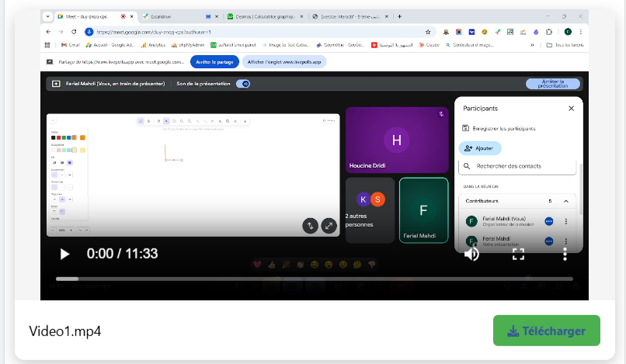626x364 pixels.
Task: Click the Arrêter la présentation button
Action: pyautogui.click(x=552, y=84)
